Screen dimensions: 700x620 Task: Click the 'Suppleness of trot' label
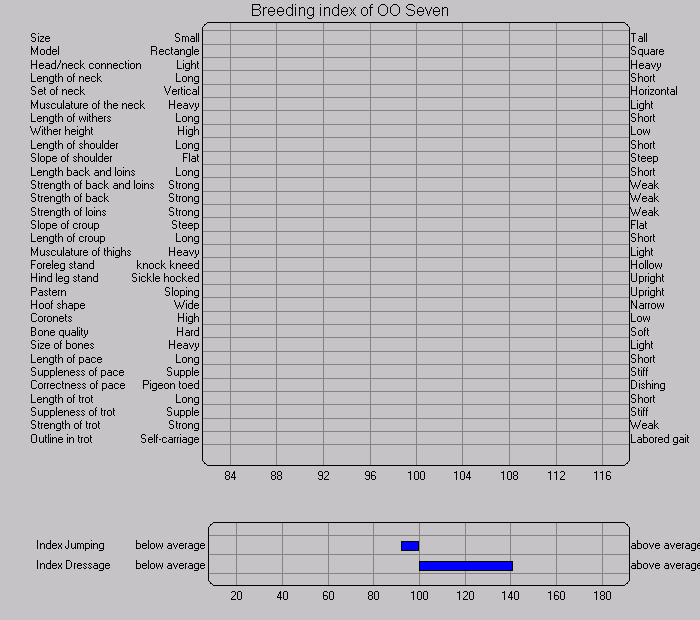point(73,412)
